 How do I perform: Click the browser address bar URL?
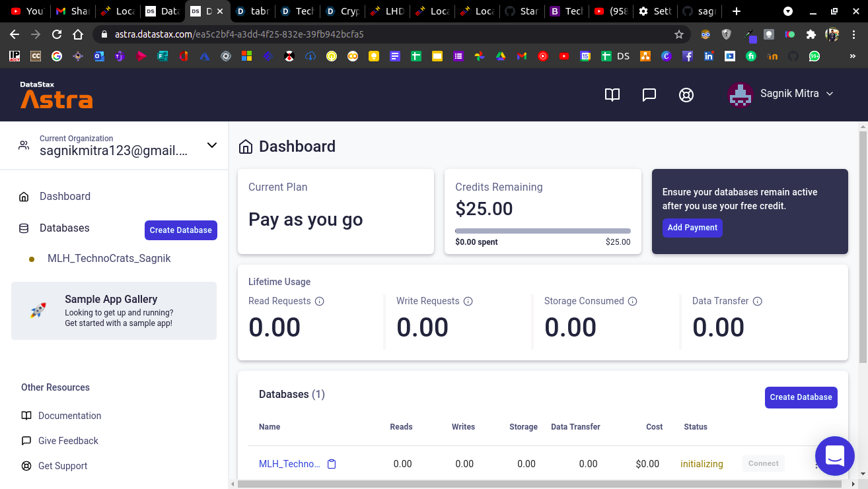240,34
